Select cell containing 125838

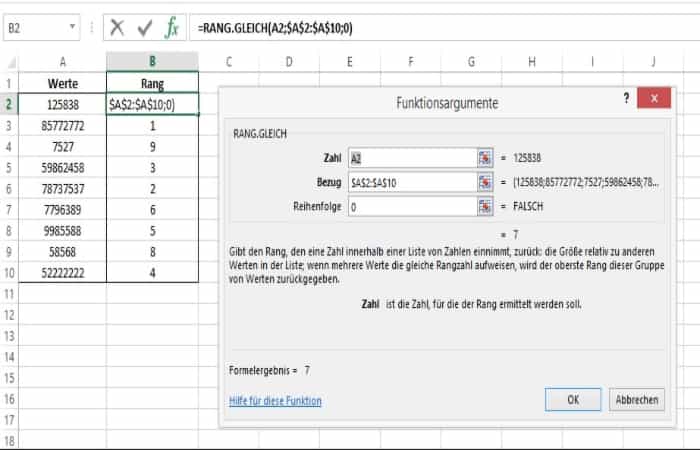pos(62,104)
